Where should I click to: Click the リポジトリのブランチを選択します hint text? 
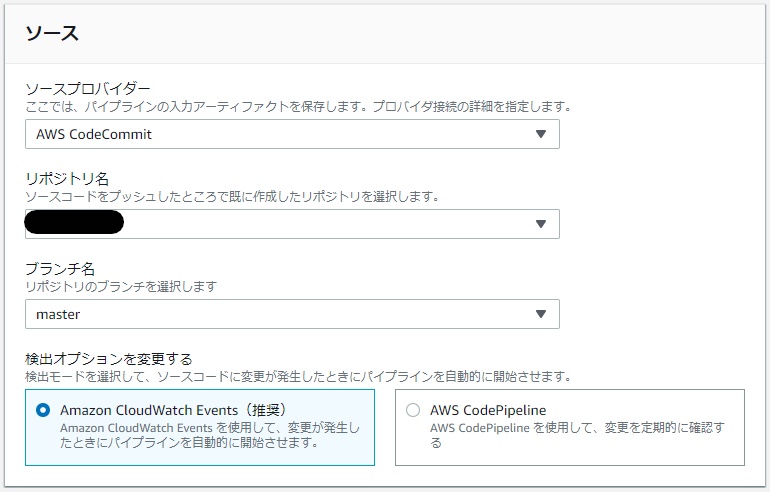tap(121, 286)
